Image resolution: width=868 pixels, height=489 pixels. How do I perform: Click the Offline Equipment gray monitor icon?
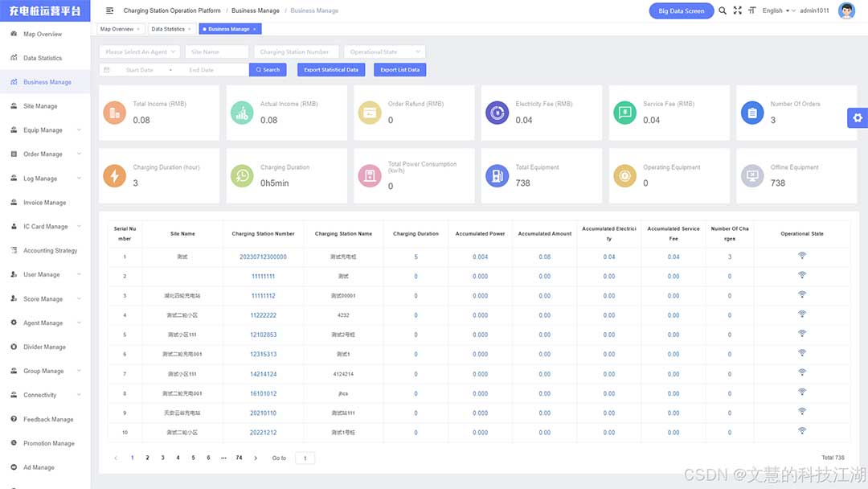tap(752, 176)
